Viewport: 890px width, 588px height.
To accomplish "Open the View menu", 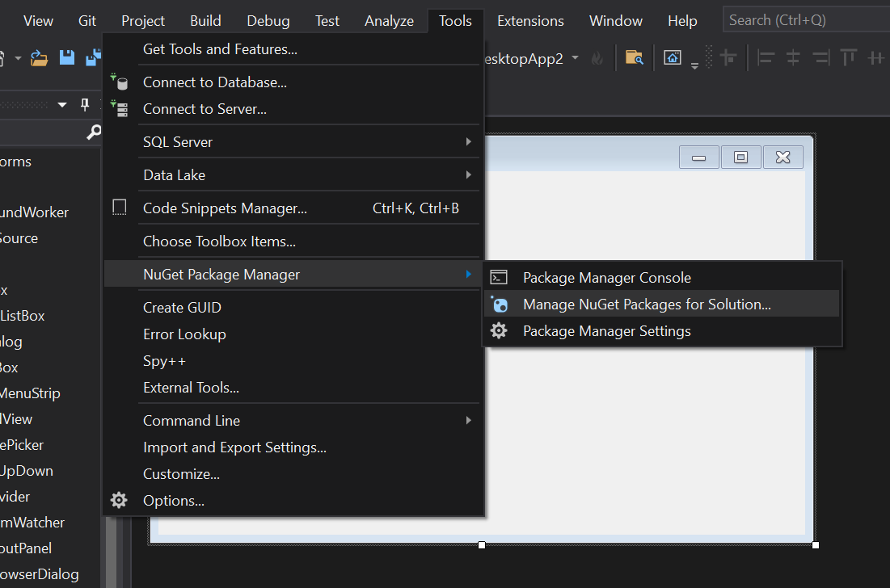I will 38,21.
